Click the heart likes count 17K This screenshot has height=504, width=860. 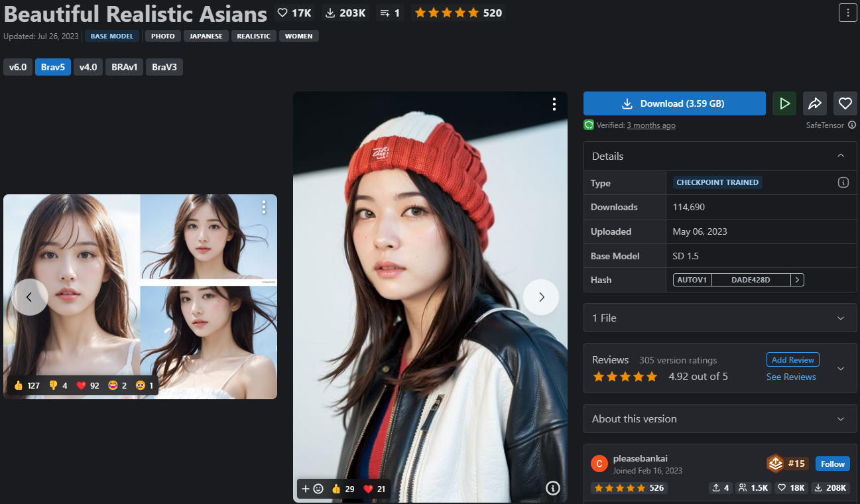coord(294,13)
